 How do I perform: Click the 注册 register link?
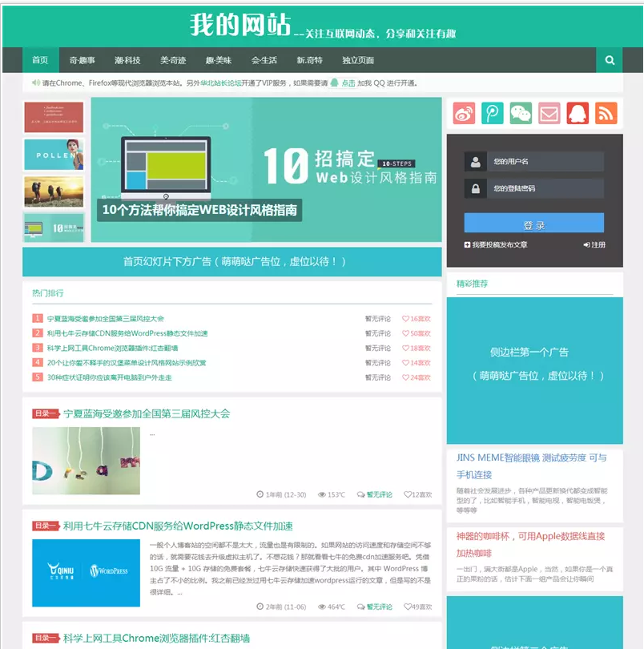(x=595, y=244)
